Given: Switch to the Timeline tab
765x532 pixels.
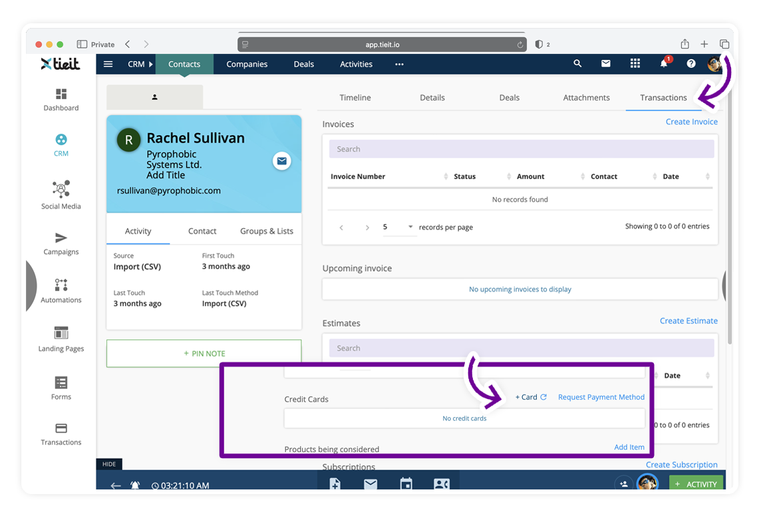Looking at the screenshot, I should point(355,98).
